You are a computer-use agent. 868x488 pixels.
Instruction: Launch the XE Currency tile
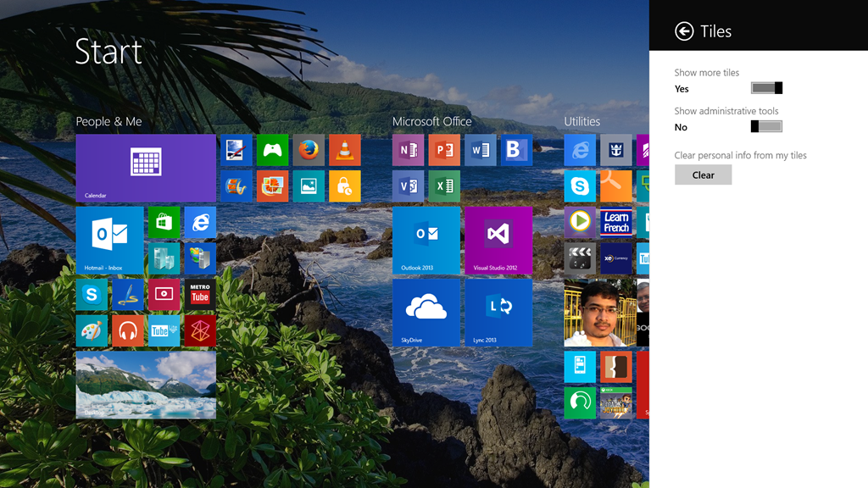[615, 258]
